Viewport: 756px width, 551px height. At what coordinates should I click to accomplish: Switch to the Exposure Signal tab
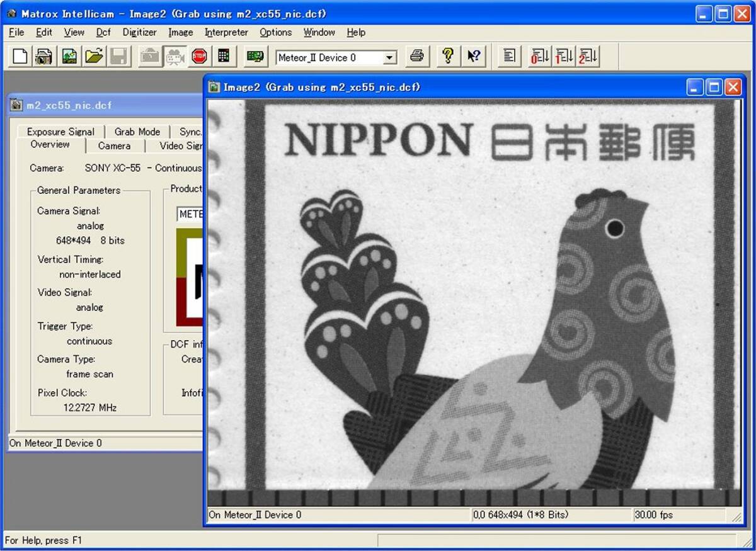[60, 132]
